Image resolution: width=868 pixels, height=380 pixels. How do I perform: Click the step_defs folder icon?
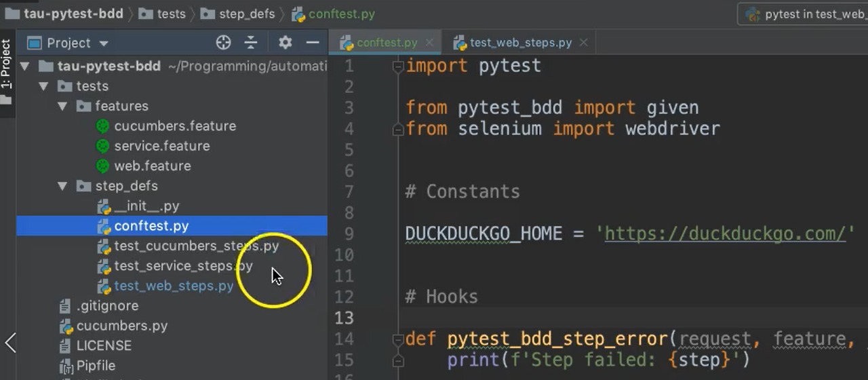pyautogui.click(x=84, y=186)
